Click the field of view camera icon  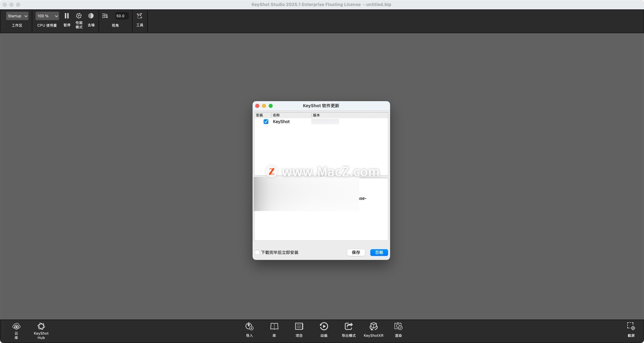coord(105,16)
